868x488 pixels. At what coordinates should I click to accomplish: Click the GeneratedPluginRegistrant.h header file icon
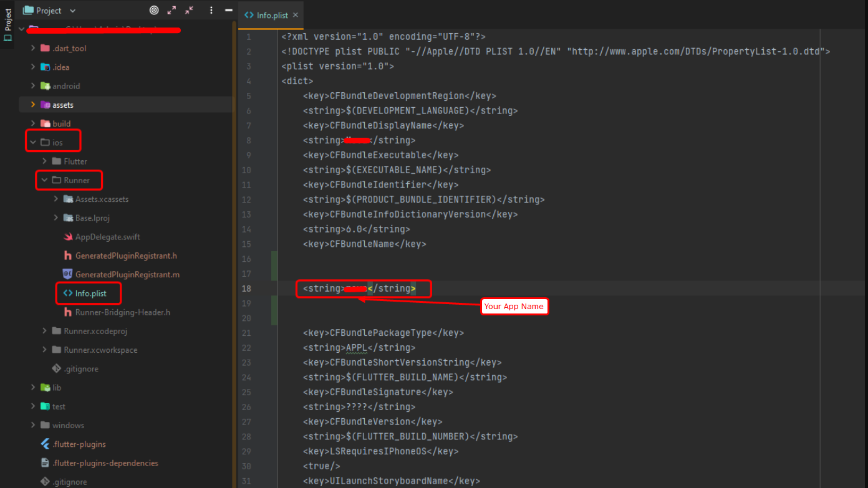tap(68, 256)
